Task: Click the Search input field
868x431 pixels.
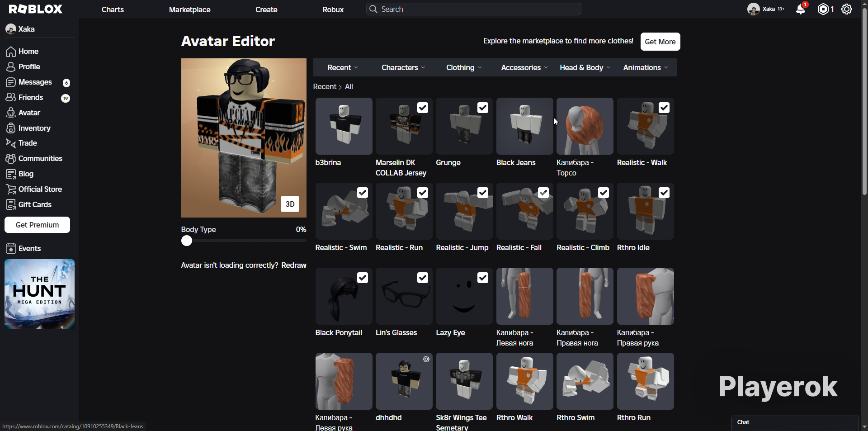Action: pos(473,9)
